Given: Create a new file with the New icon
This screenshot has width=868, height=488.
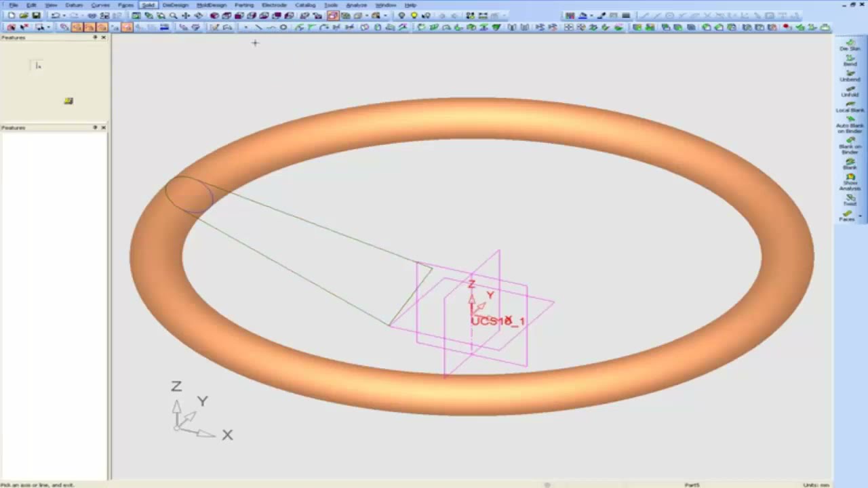Looking at the screenshot, I should click(x=11, y=16).
